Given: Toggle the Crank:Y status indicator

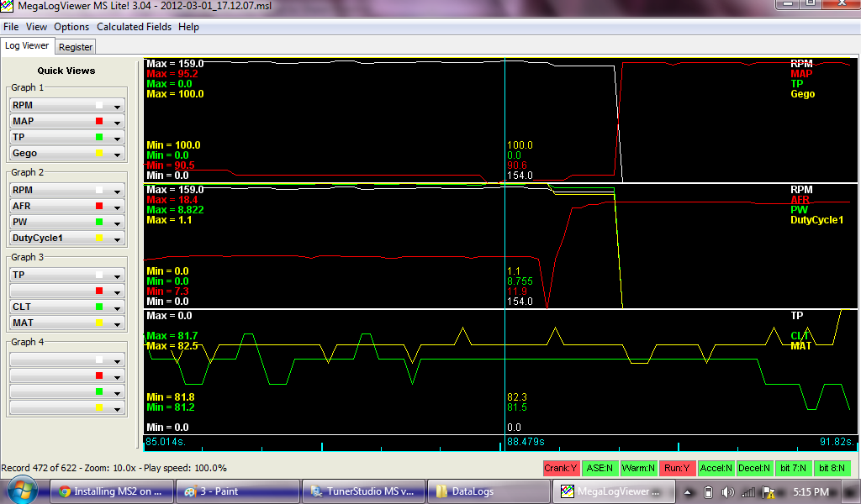Looking at the screenshot, I should [x=561, y=468].
